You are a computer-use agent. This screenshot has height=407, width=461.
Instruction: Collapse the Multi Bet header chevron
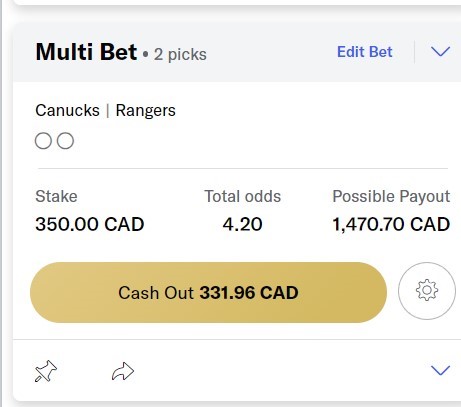(x=440, y=52)
